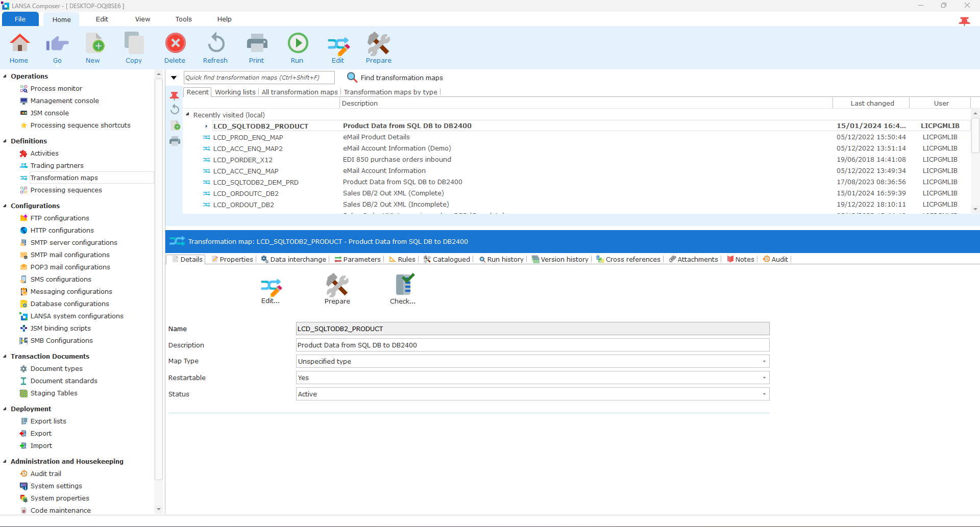Open Management console in the navigator
This screenshot has height=527, width=980.
tap(65, 101)
